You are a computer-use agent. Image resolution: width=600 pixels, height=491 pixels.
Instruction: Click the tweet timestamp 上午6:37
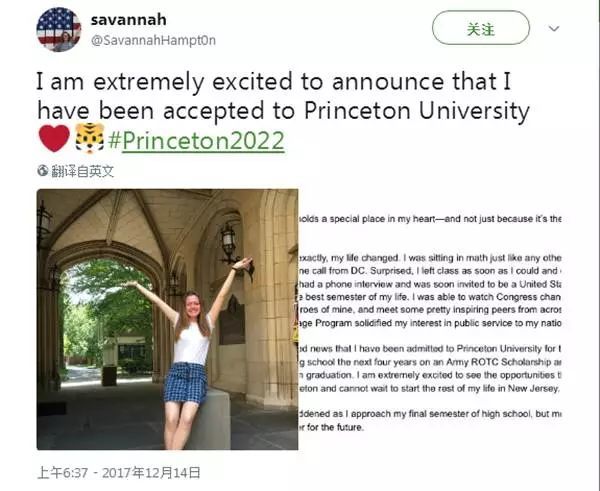point(61,472)
